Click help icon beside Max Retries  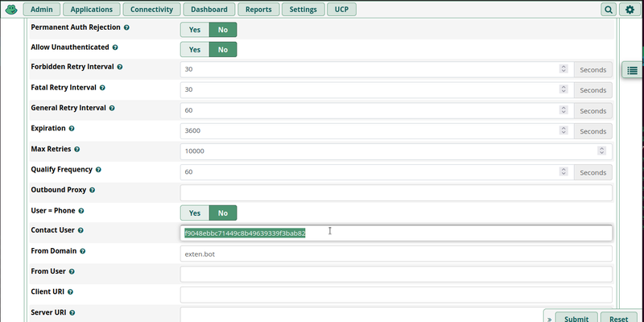[x=77, y=149]
